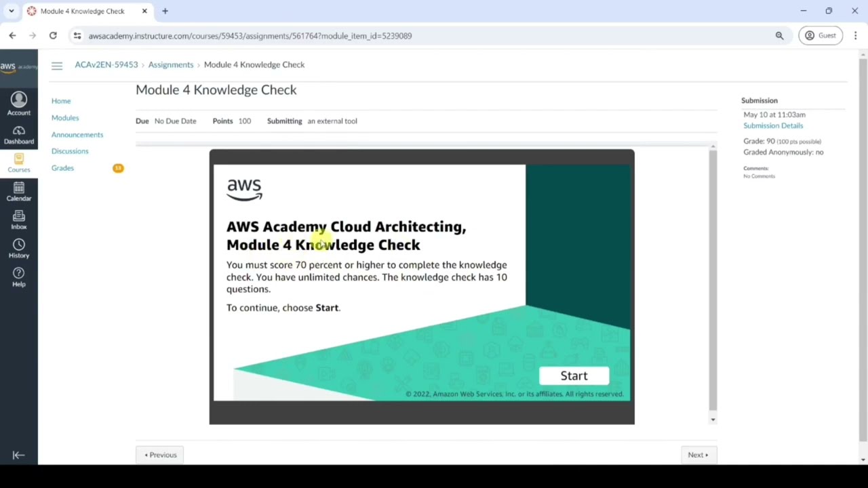Screen dimensions: 868x488
Task: Open the Submission Details link
Action: click(x=773, y=125)
